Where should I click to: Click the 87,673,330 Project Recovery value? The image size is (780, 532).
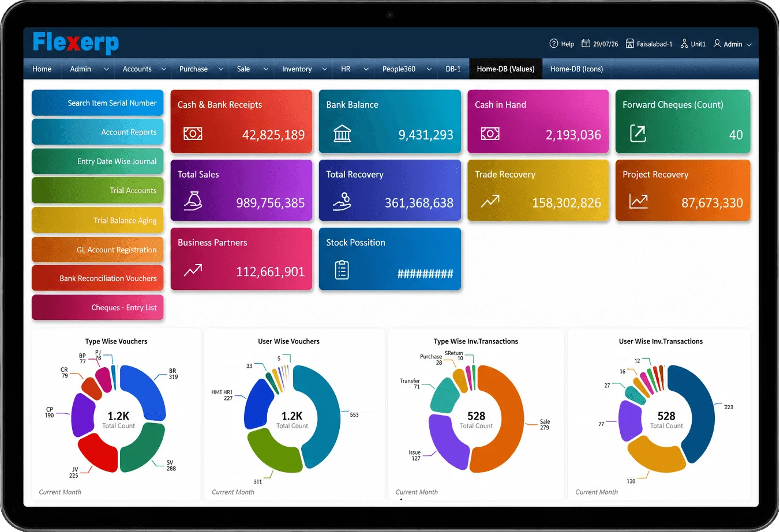coord(712,203)
